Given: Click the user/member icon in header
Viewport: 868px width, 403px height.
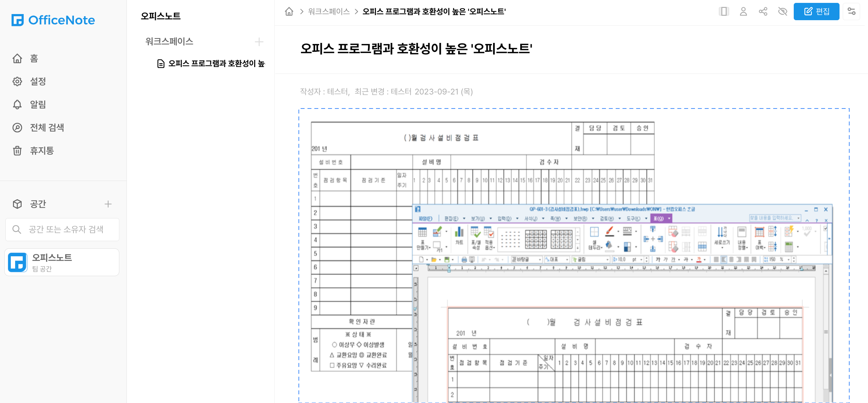Looking at the screenshot, I should tap(743, 12).
